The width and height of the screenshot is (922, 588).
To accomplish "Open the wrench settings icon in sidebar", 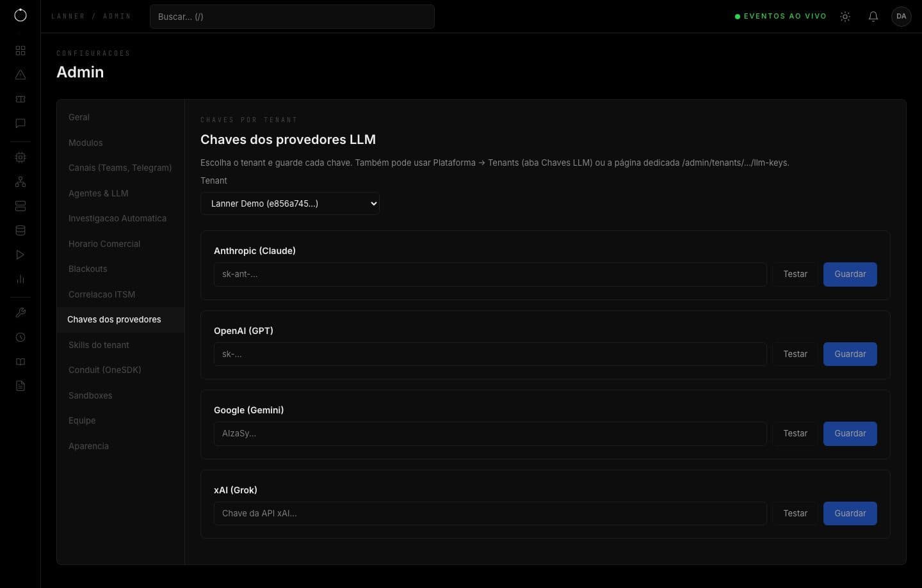I will click(20, 313).
